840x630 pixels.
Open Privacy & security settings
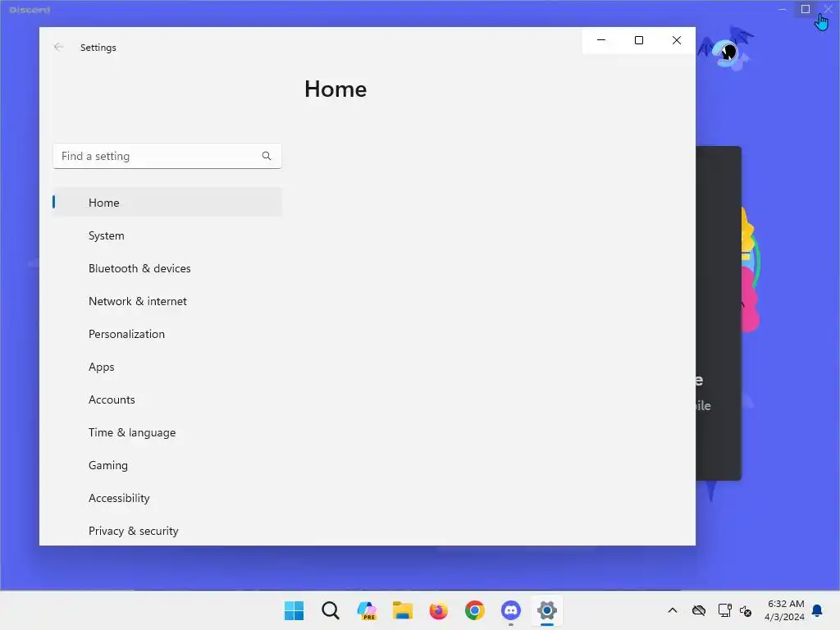pyautogui.click(x=167, y=531)
